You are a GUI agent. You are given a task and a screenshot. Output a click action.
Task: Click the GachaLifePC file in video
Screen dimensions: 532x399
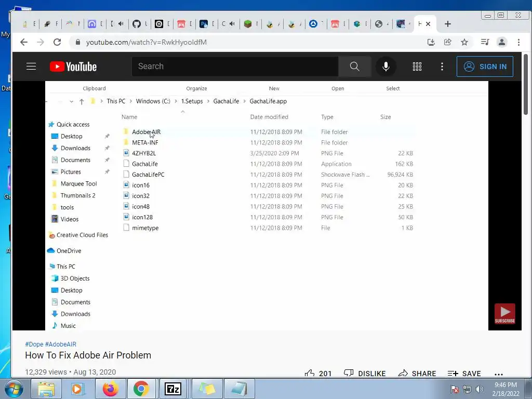tap(148, 175)
